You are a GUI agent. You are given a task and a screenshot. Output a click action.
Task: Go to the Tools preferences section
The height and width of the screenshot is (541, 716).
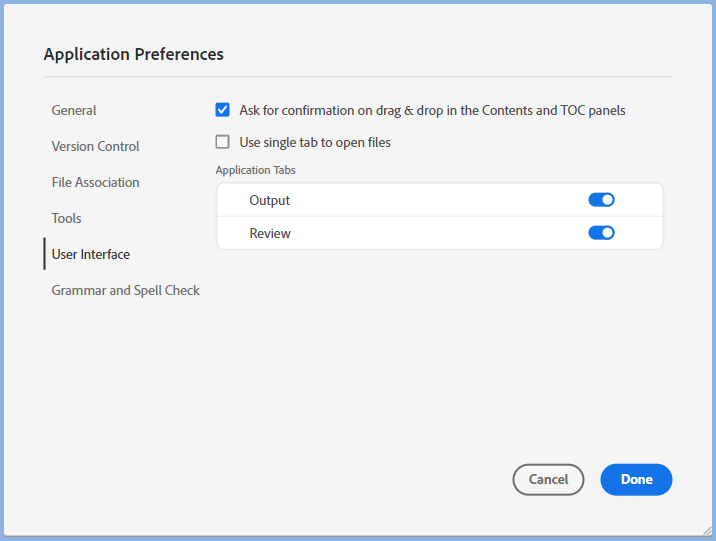coord(67,218)
